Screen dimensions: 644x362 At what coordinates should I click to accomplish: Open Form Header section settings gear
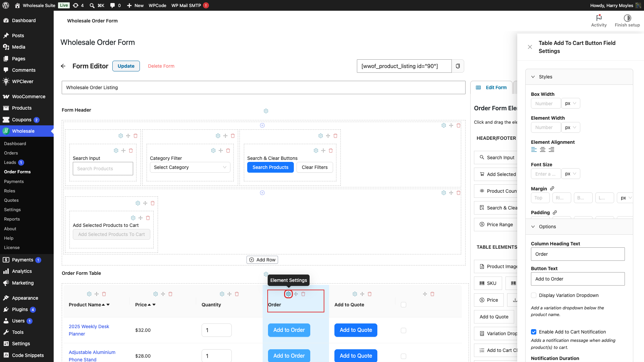(x=266, y=111)
